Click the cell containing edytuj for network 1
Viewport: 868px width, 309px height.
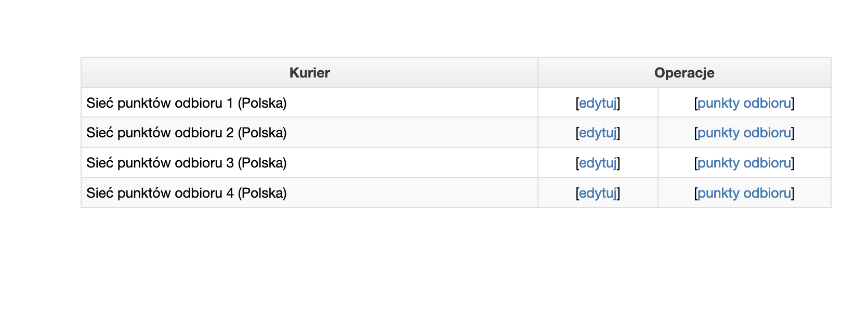pyautogui.click(x=598, y=102)
